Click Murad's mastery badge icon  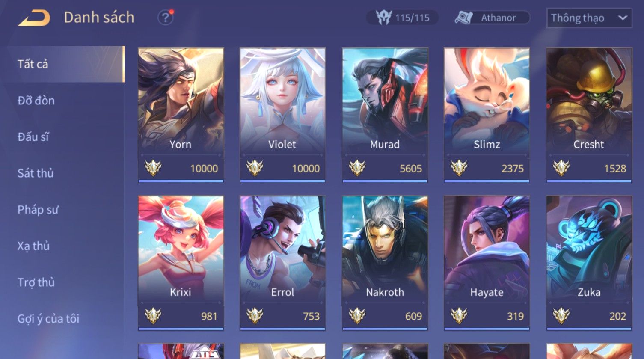(357, 168)
